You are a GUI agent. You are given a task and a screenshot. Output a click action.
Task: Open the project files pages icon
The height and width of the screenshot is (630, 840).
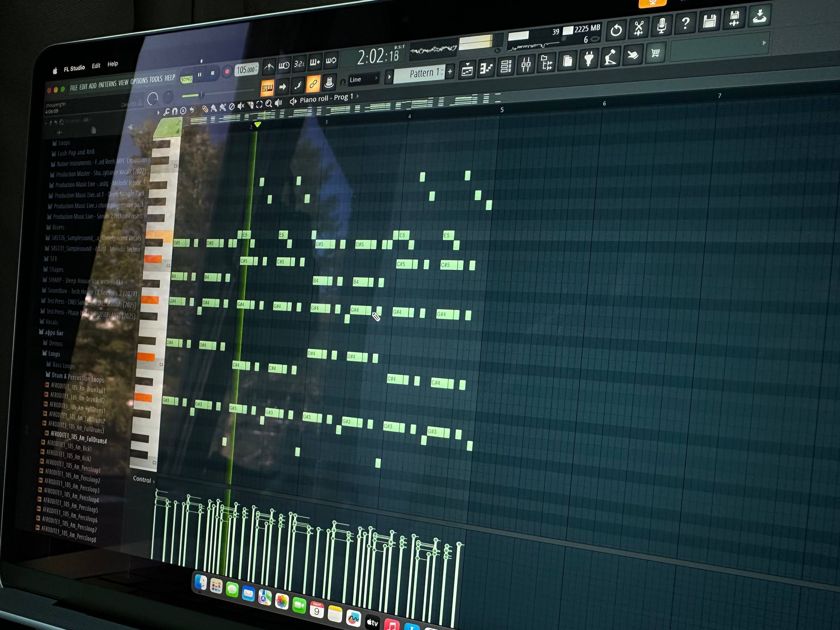567,61
